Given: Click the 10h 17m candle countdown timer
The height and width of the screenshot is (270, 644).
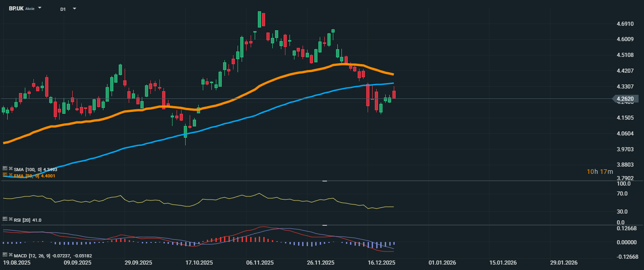Looking at the screenshot, I should 600,172.
